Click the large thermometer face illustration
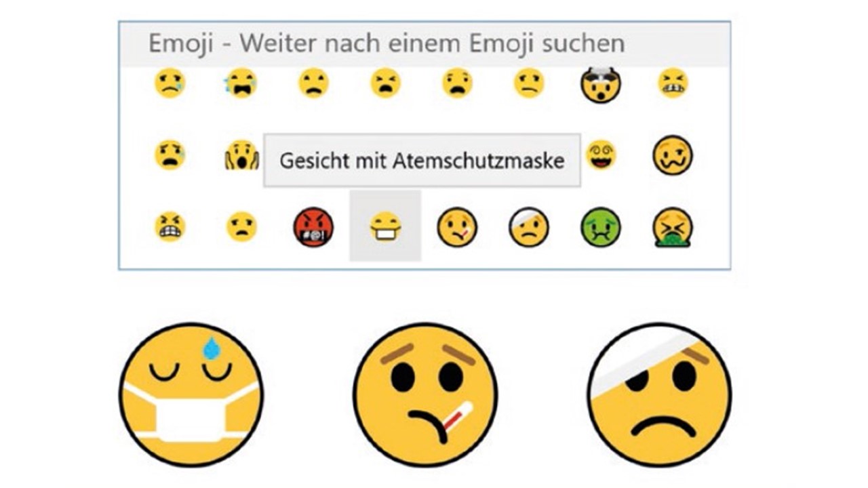This screenshot has width=868, height=488. click(x=425, y=394)
